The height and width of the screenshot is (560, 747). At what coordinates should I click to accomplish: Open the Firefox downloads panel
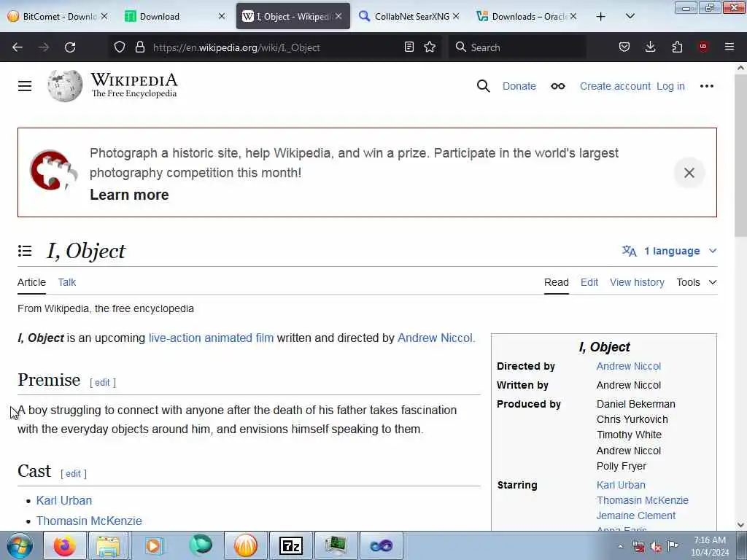tap(650, 47)
